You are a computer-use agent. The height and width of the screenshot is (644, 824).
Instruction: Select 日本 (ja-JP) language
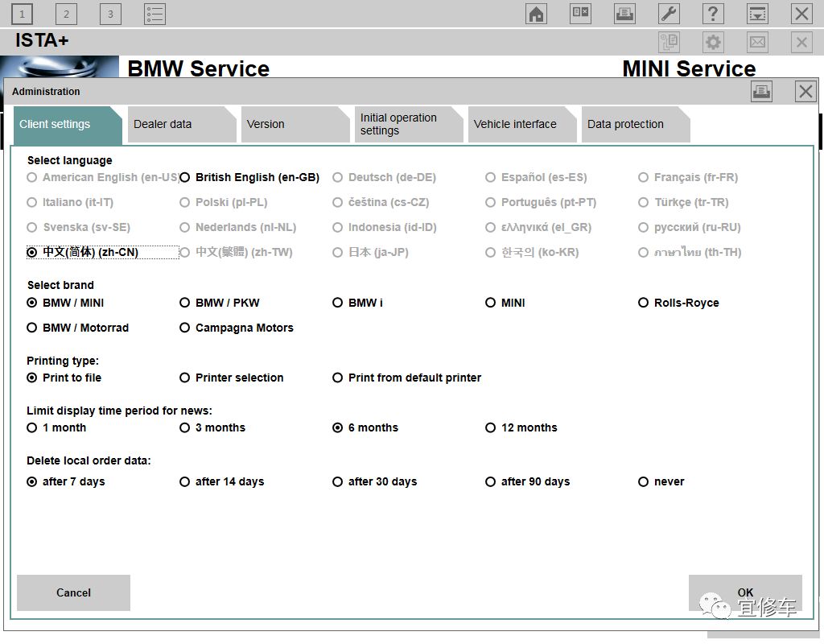click(370, 252)
